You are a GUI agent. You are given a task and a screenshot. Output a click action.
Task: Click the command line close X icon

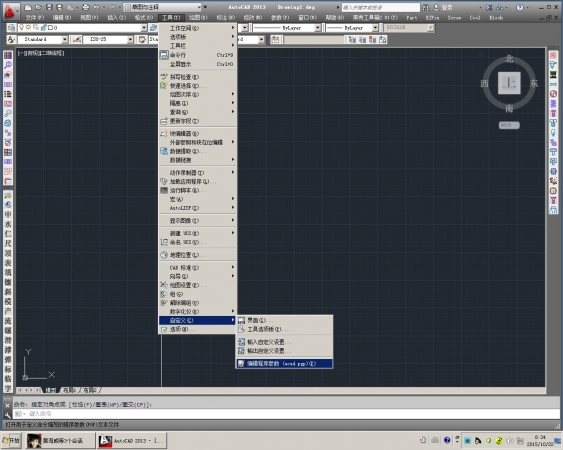tap(8, 405)
